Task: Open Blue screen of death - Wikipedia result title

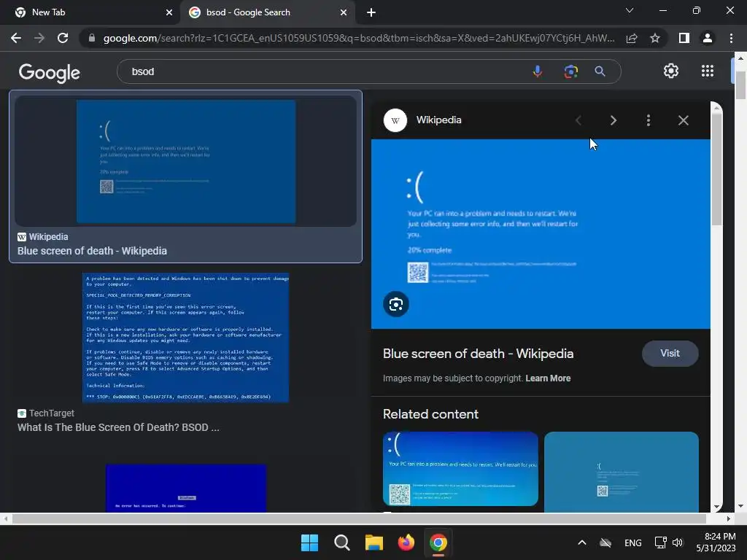Action: [92, 251]
